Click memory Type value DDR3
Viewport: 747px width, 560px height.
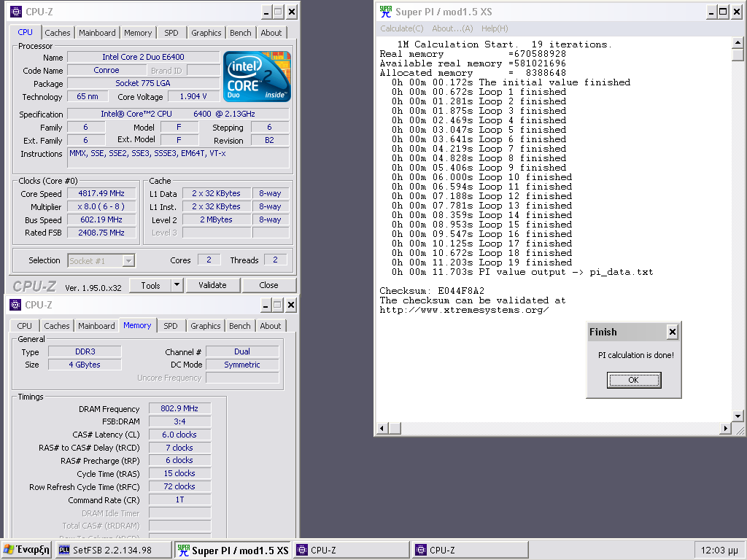85,351
